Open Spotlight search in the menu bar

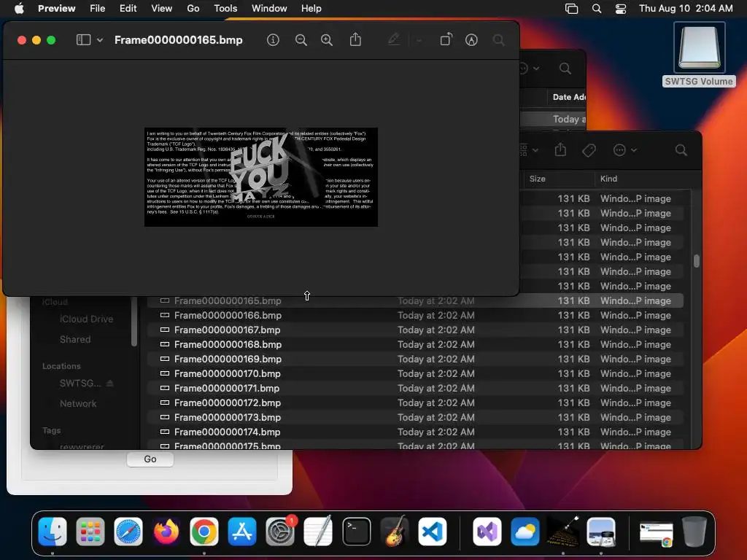click(x=597, y=9)
